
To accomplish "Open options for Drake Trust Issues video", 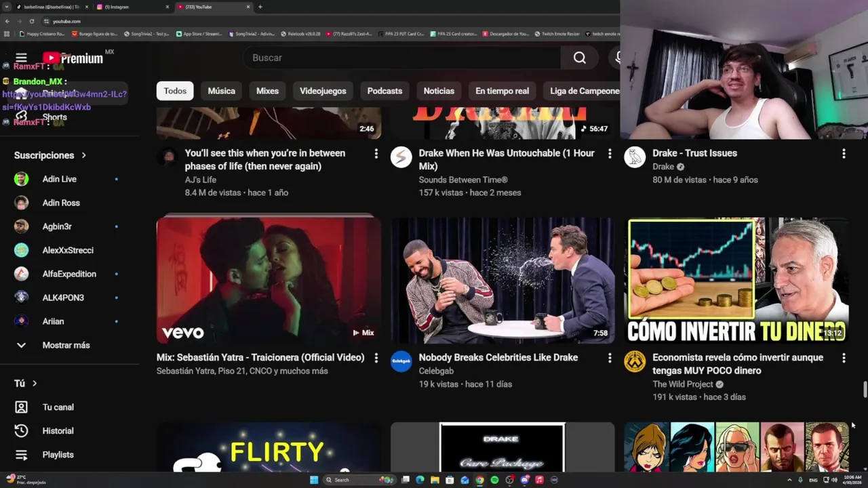I will (844, 154).
